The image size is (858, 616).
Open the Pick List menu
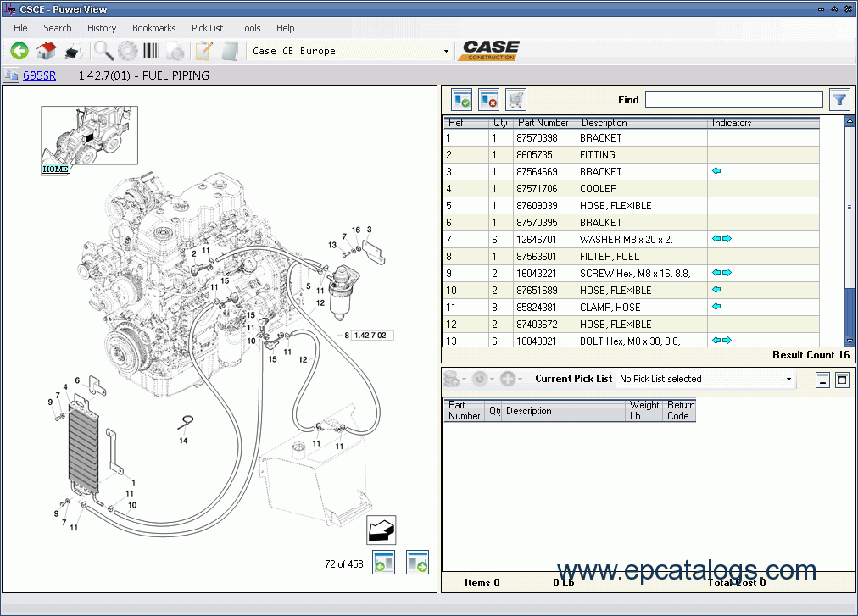208,28
